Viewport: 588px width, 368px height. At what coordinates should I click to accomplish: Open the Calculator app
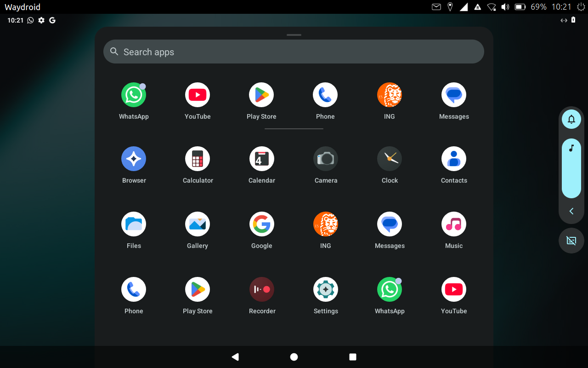(x=198, y=159)
